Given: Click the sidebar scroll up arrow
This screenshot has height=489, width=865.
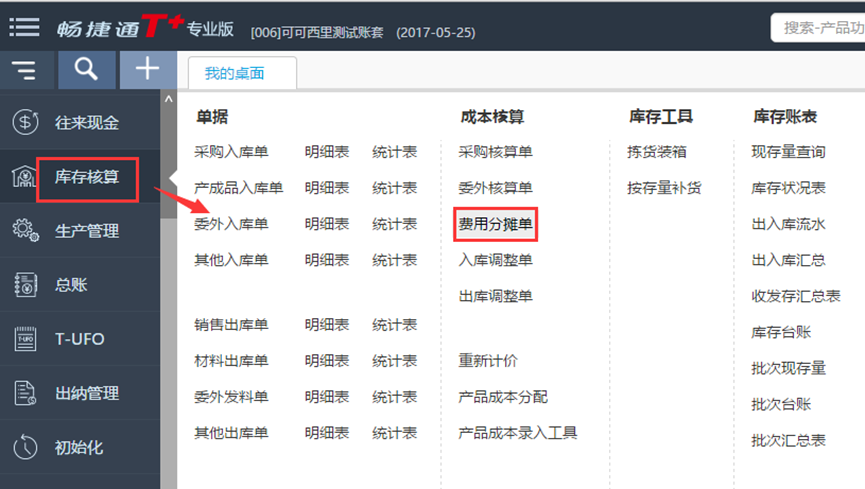Looking at the screenshot, I should (169, 99).
